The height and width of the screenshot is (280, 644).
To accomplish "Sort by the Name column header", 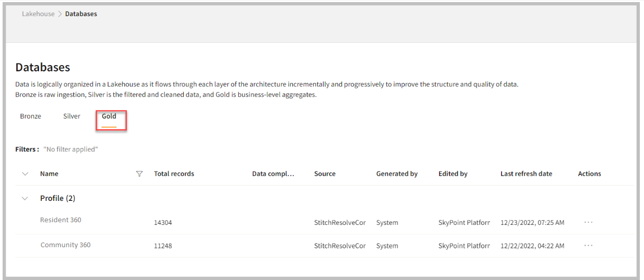I will pyautogui.click(x=49, y=174).
